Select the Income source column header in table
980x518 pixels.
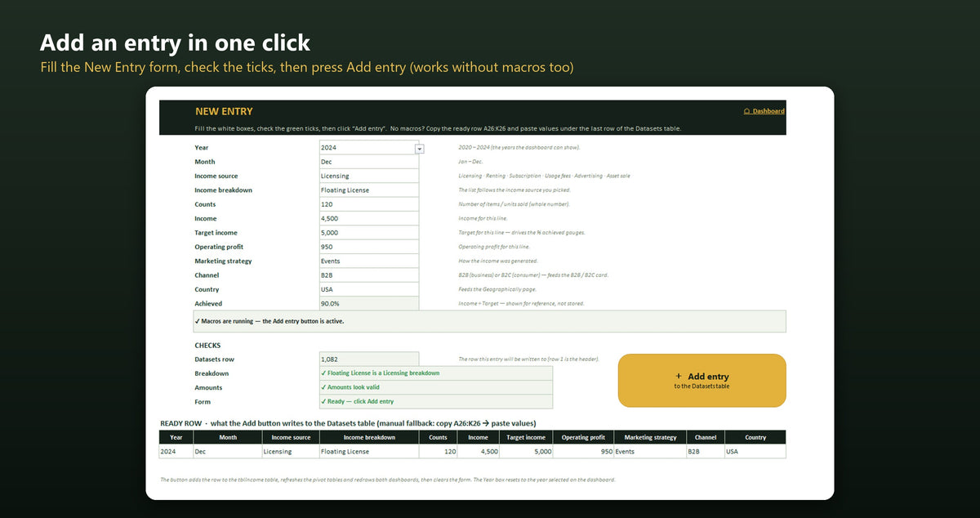291,437
